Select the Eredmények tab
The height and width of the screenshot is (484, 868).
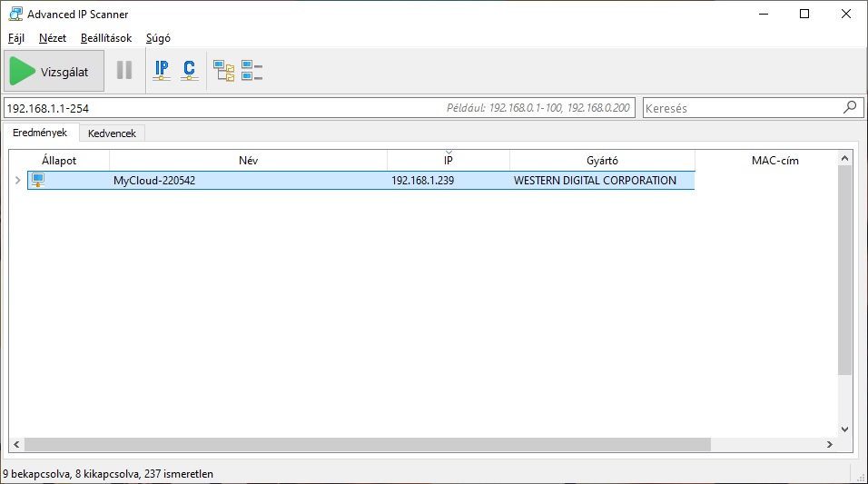pyautogui.click(x=40, y=133)
